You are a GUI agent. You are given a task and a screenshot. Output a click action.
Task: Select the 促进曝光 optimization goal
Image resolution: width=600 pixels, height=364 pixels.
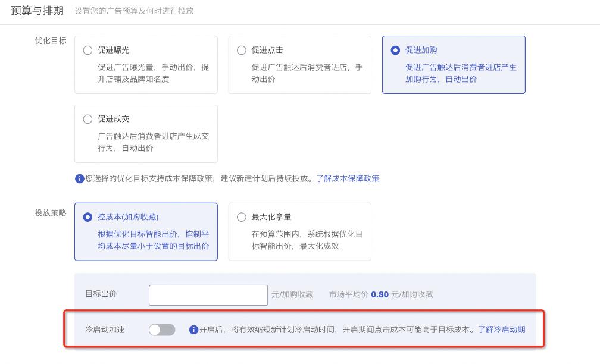click(x=88, y=51)
